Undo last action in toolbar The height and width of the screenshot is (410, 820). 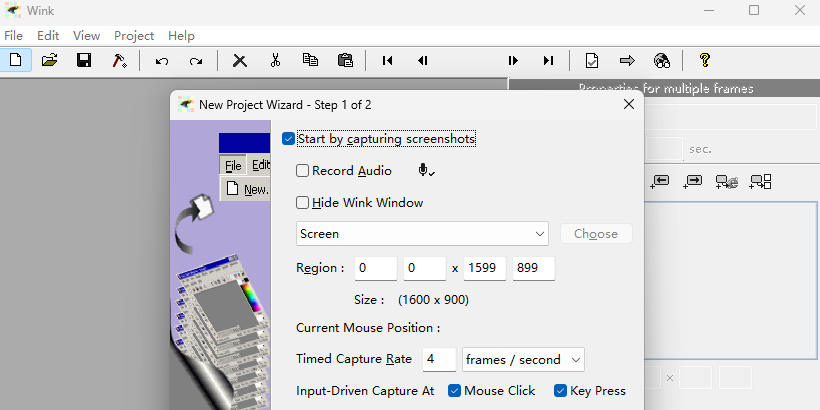[162, 61]
